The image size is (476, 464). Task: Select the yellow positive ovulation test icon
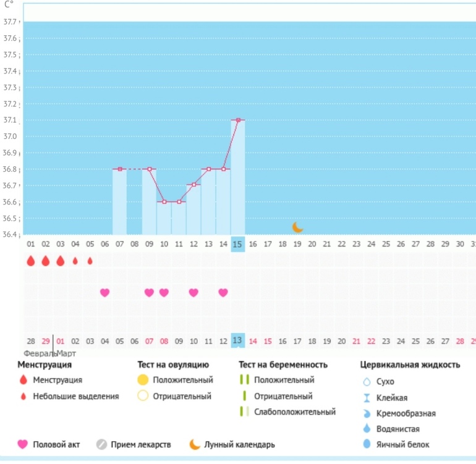[x=143, y=380]
